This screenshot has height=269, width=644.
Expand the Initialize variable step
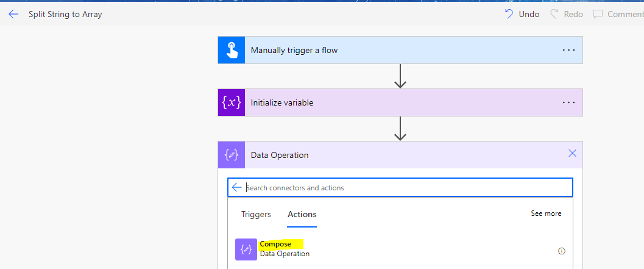(x=400, y=102)
